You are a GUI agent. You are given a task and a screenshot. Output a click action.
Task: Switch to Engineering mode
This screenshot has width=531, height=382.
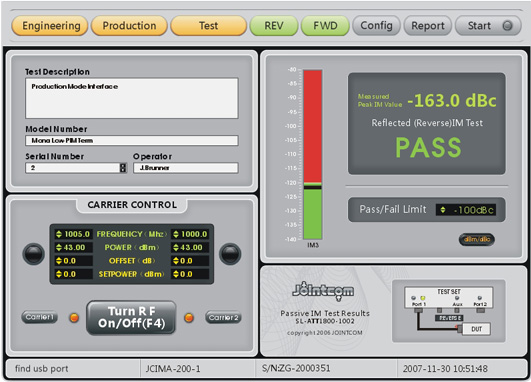[x=50, y=26]
